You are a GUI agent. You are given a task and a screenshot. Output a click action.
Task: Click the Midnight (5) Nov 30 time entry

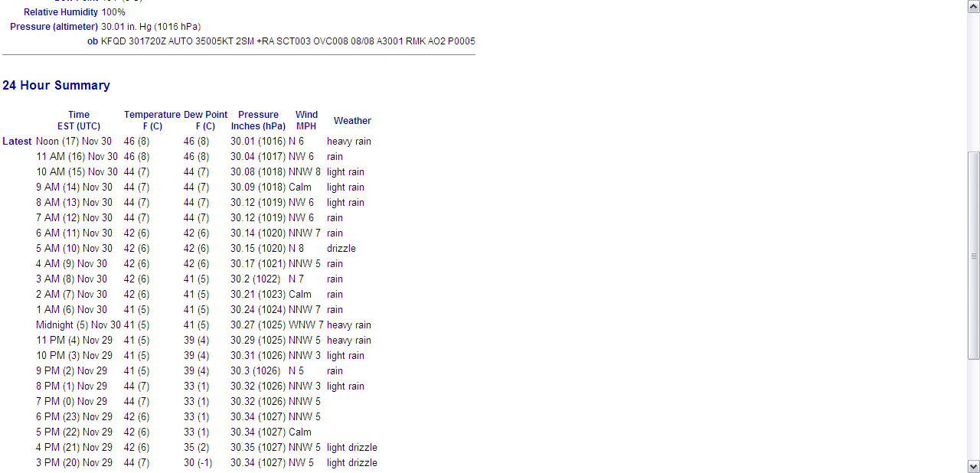tap(78, 325)
